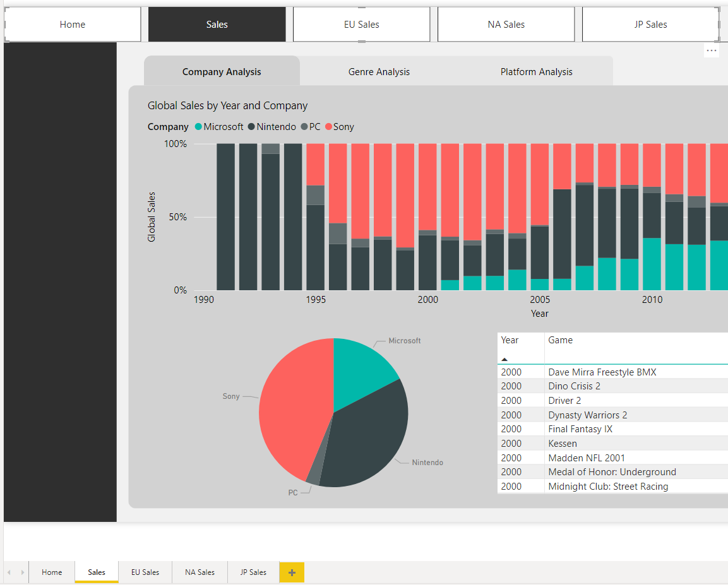This screenshot has height=585, width=728.
Task: Click the PC legend color marker
Action: pos(304,127)
